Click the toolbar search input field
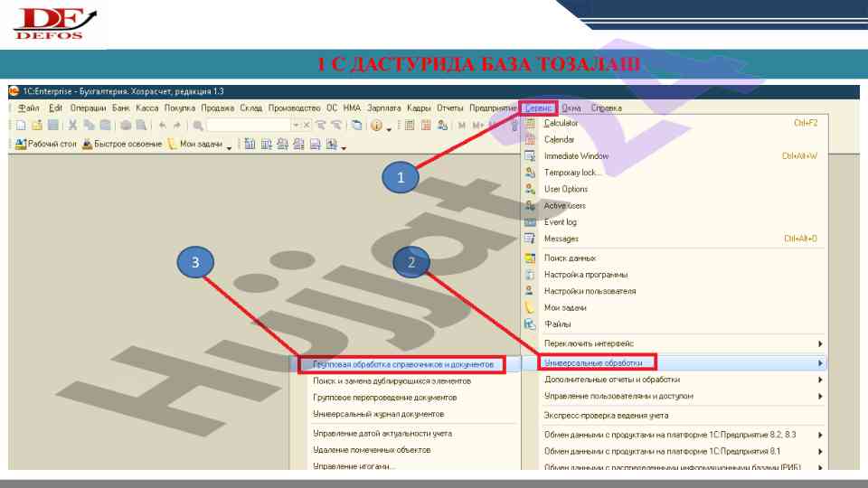This screenshot has width=868, height=488. tap(248, 126)
